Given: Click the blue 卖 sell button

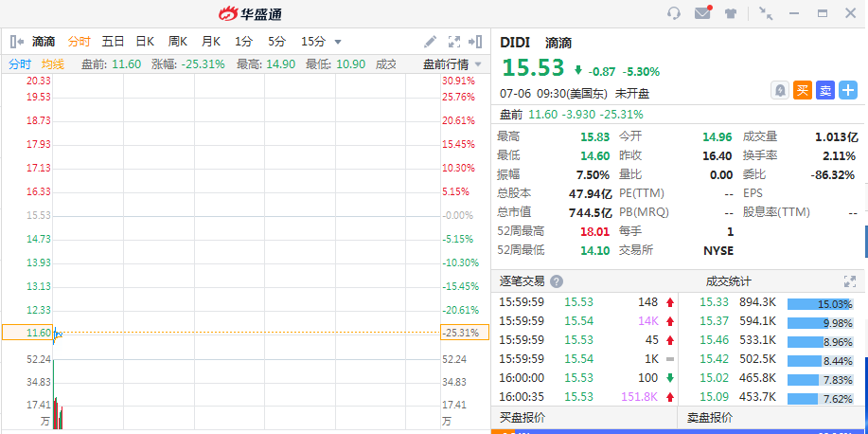Looking at the screenshot, I should coord(825,90).
